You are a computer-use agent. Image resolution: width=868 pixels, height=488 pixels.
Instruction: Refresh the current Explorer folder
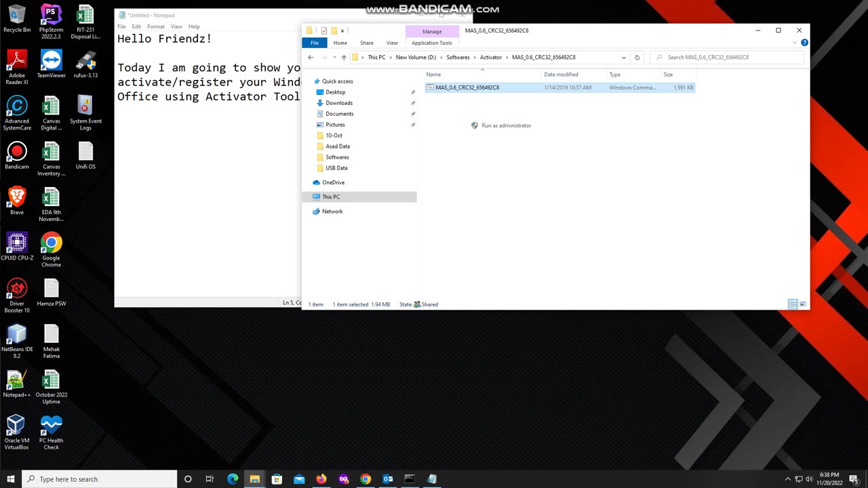click(637, 58)
